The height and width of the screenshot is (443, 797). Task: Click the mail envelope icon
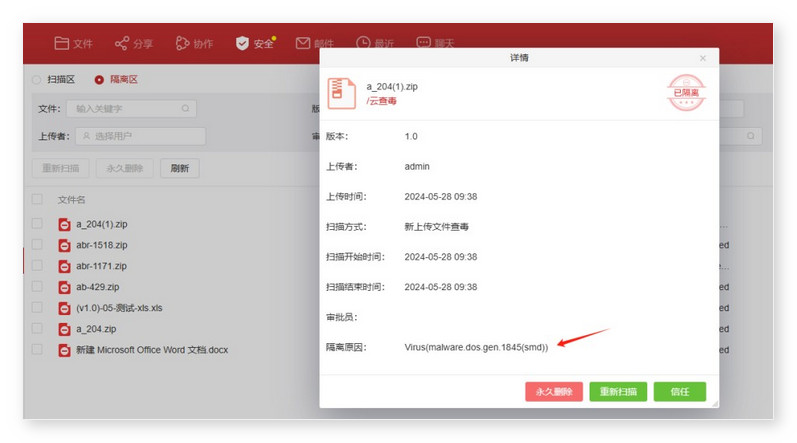click(x=303, y=43)
